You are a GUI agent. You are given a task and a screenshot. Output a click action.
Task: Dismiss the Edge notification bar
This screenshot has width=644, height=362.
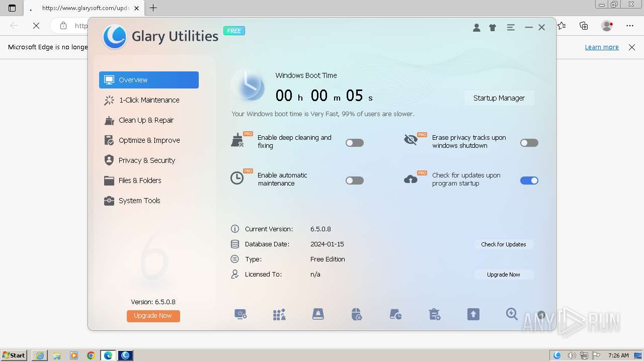tap(632, 47)
